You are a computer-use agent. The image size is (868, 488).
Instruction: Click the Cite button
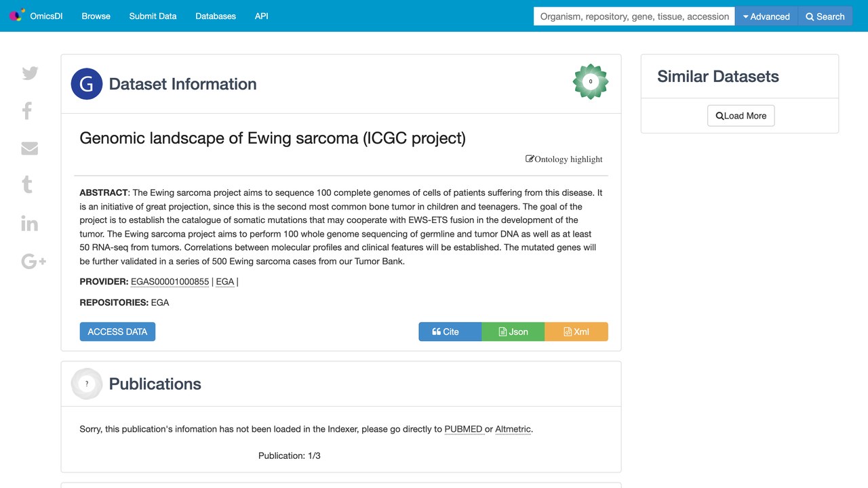coord(450,331)
